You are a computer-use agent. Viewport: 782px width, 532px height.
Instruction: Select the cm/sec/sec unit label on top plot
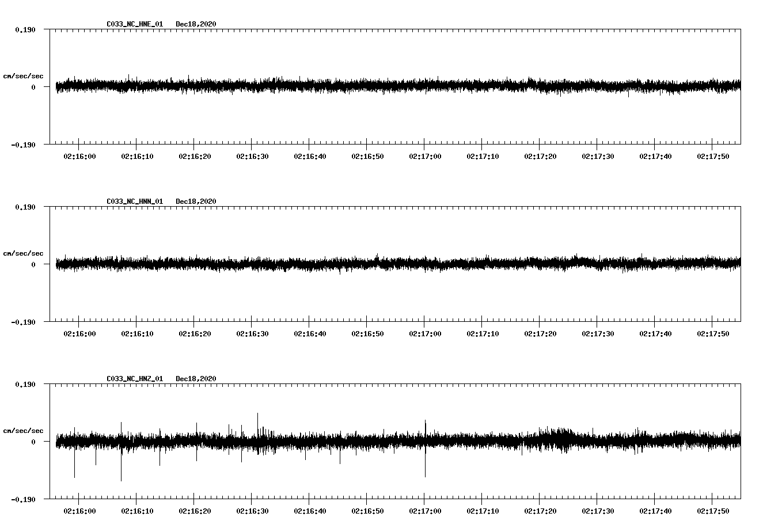pyautogui.click(x=24, y=75)
